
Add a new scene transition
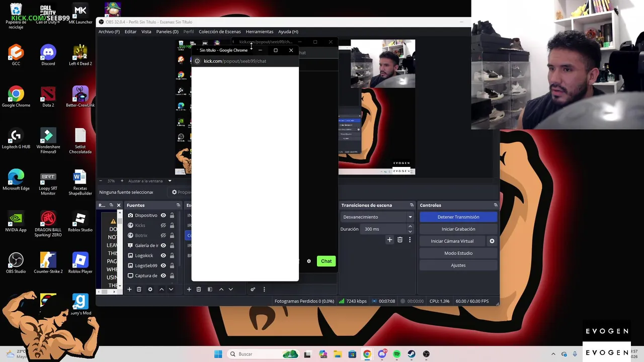389,240
